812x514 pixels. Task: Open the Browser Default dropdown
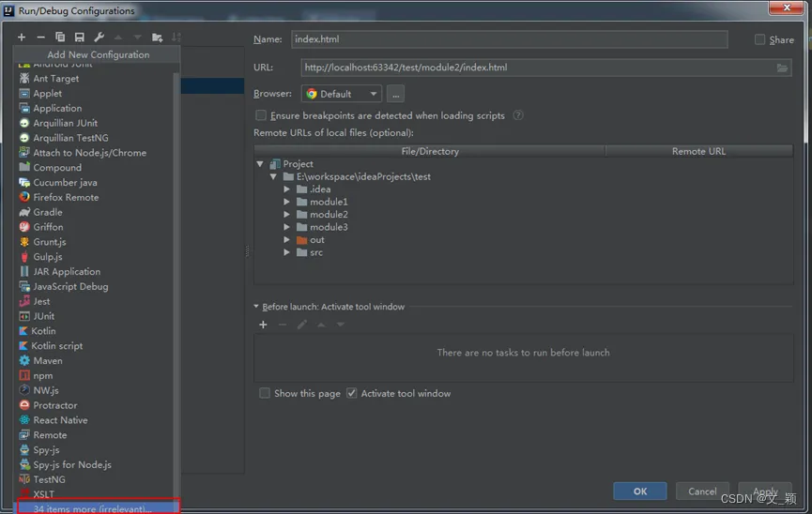pos(342,94)
